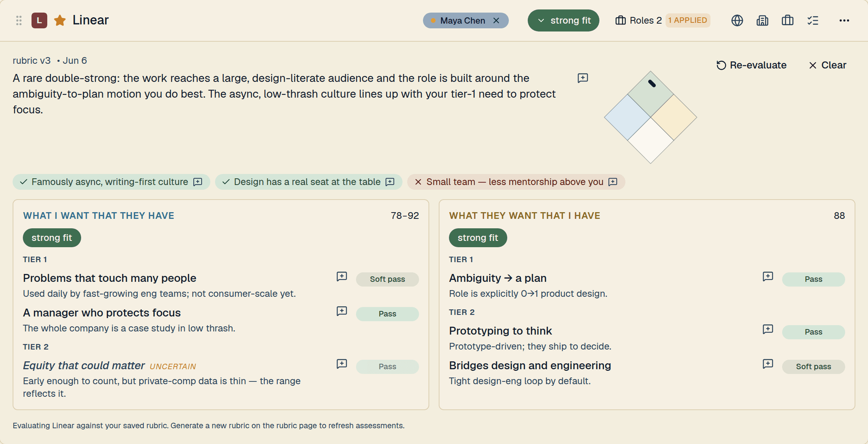
Task: Toggle the favorite star for Linear
Action: coord(60,20)
